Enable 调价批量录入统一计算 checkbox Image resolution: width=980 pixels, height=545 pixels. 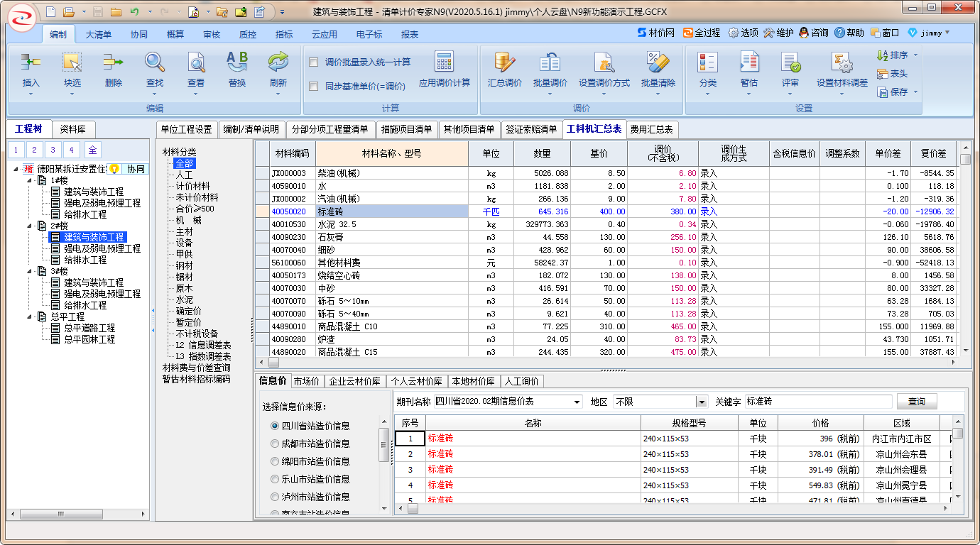[314, 62]
